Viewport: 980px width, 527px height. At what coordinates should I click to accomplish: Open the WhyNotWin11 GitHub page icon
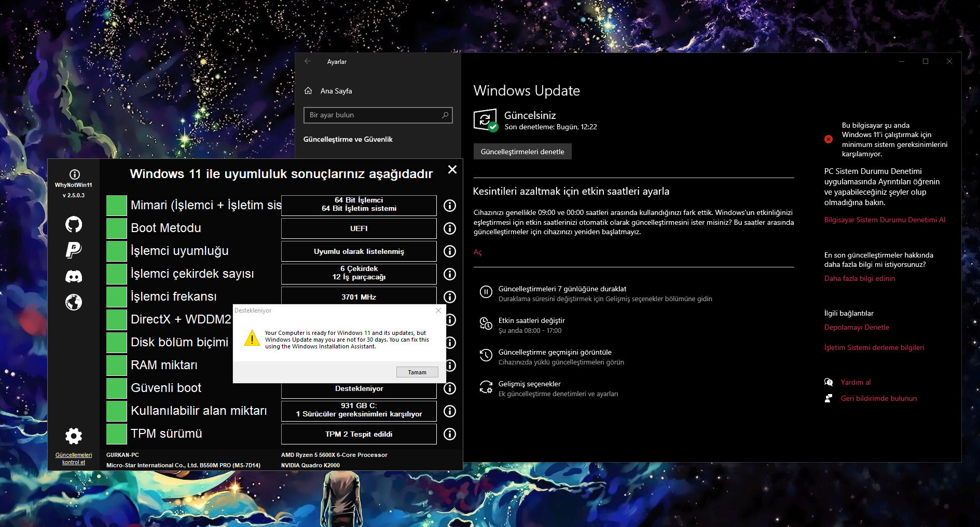74,224
